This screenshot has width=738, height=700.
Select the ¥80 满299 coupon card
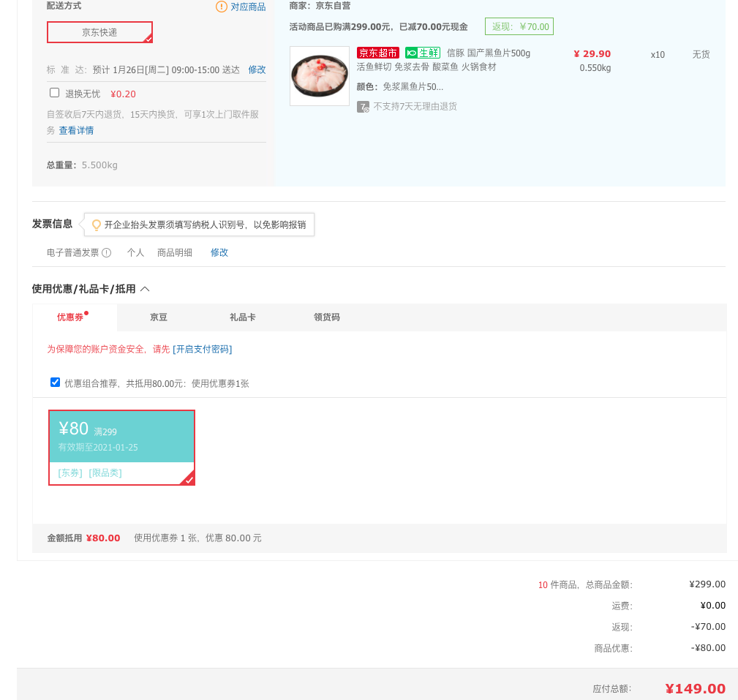121,447
